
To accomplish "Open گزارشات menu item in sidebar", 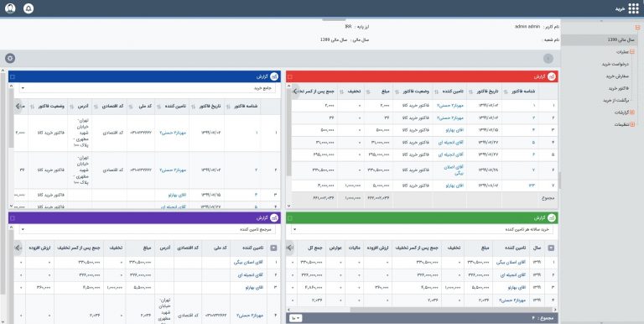I will [x=622, y=112].
